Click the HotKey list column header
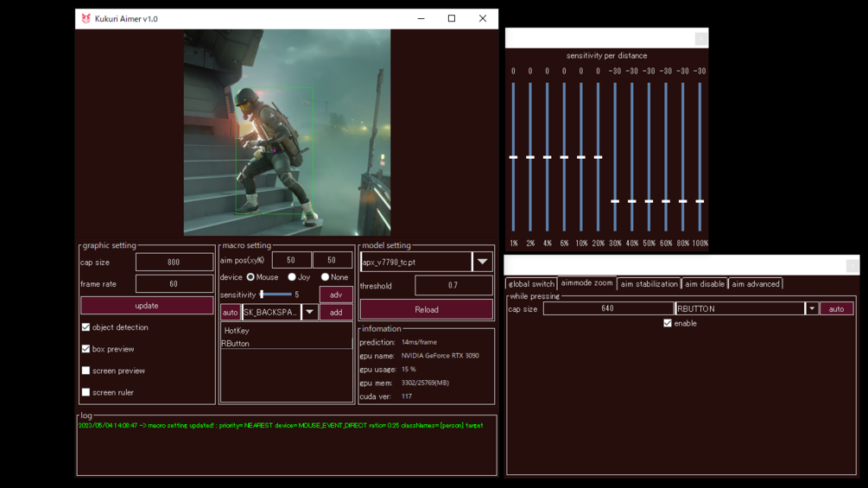The height and width of the screenshot is (488, 868). [237, 330]
